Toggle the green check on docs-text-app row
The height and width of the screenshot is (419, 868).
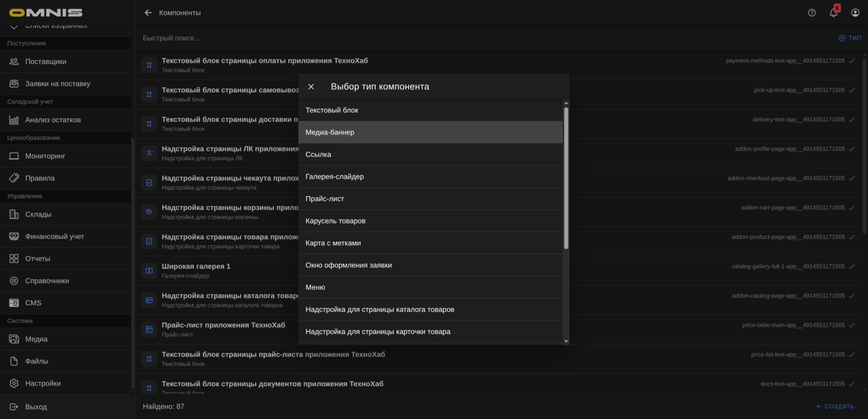pos(852,383)
